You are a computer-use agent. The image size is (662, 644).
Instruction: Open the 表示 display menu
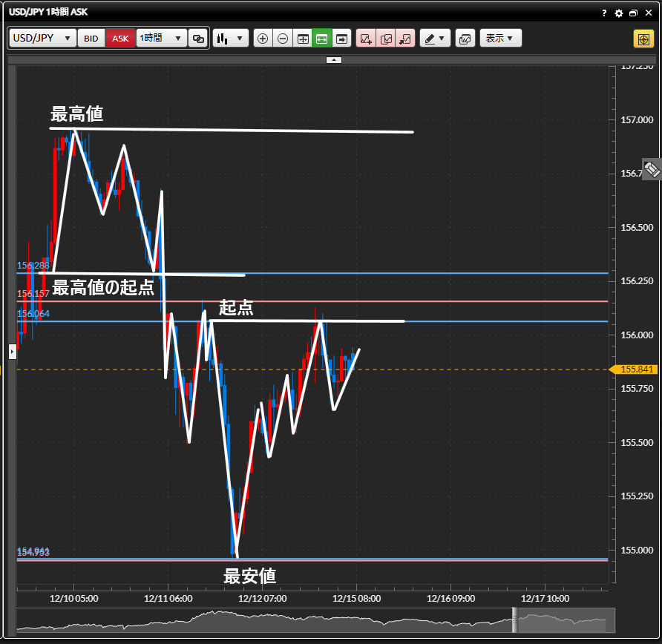click(500, 39)
